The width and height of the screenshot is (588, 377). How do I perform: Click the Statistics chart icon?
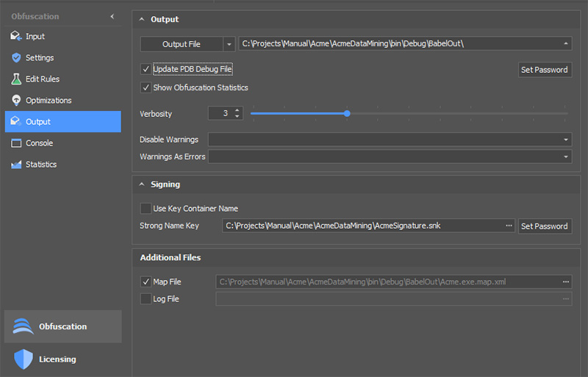click(x=15, y=165)
